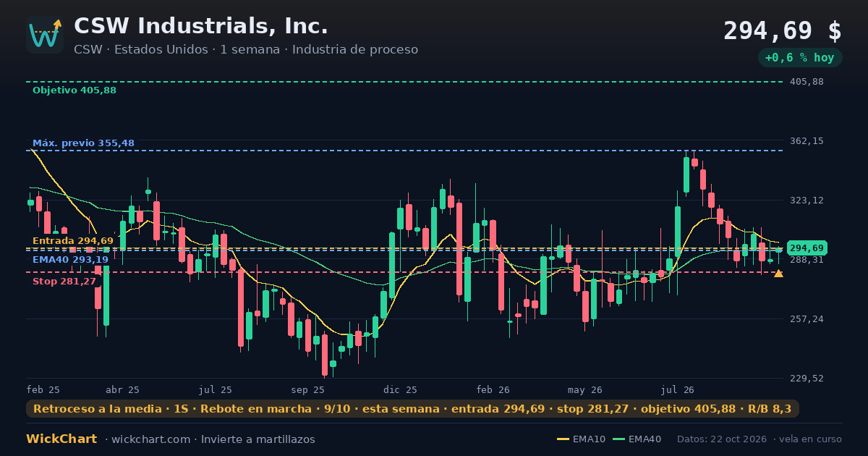This screenshot has height=456, width=868.
Task: Click the 405,88 price axis value
Action: (x=807, y=82)
